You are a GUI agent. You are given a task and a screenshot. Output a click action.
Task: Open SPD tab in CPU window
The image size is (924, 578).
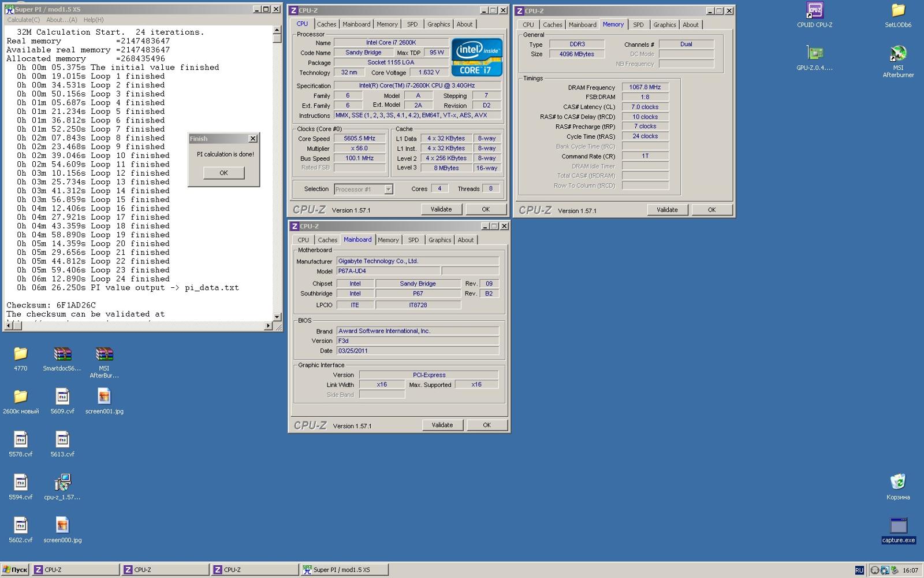pos(412,24)
